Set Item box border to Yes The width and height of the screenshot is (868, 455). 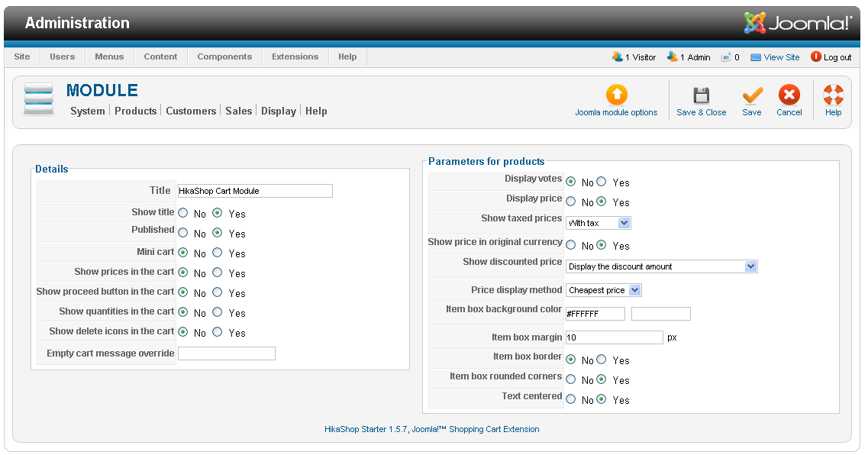pos(602,360)
